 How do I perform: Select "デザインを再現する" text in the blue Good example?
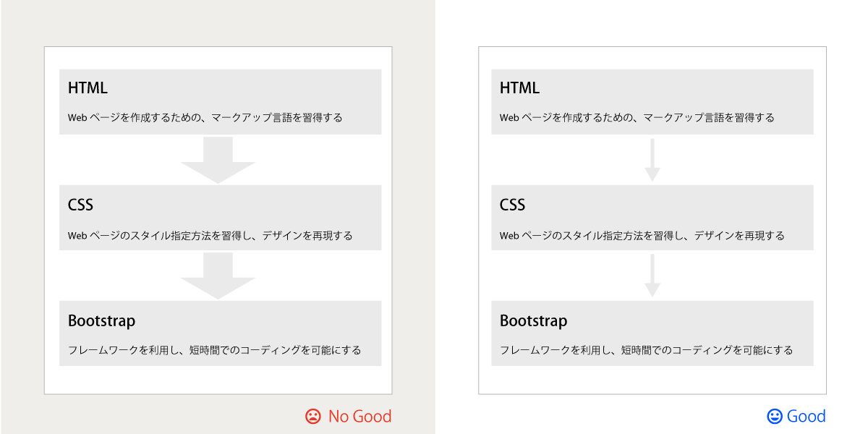tap(739, 235)
